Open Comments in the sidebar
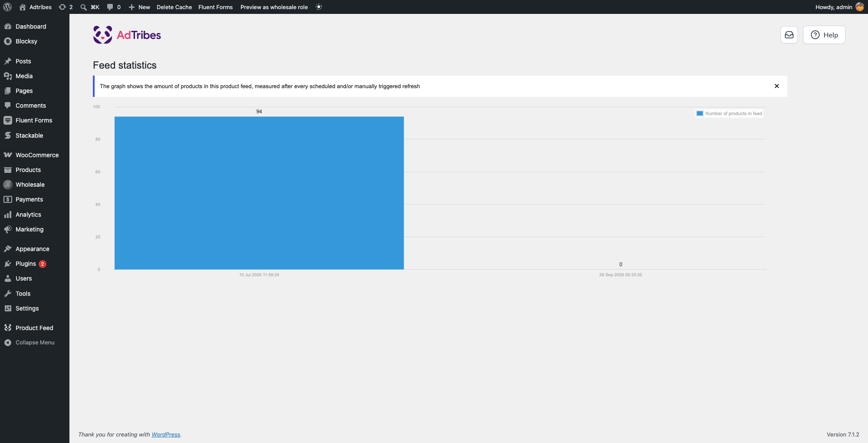Image resolution: width=868 pixels, height=443 pixels. click(35, 106)
